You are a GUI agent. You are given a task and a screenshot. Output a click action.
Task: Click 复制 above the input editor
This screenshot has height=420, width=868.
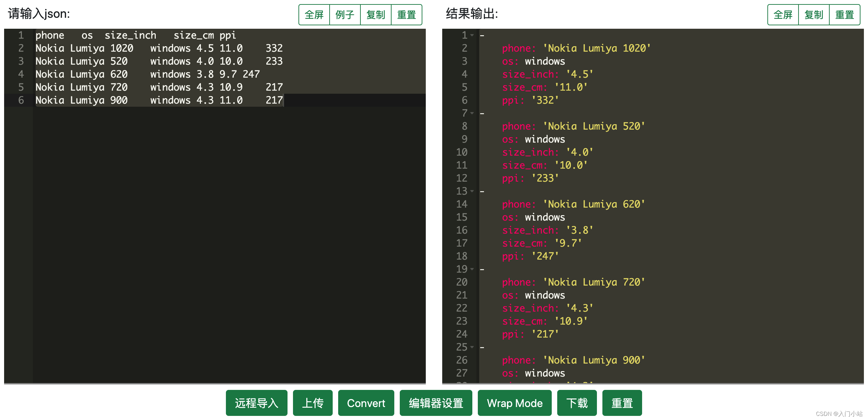tap(376, 14)
